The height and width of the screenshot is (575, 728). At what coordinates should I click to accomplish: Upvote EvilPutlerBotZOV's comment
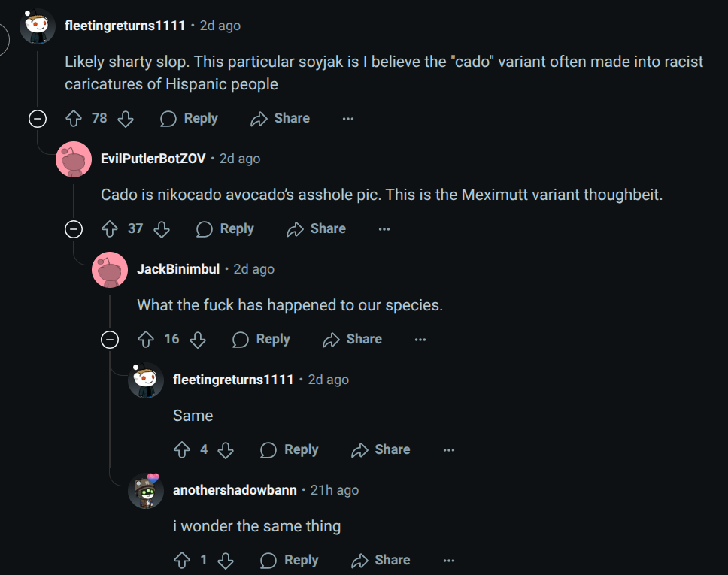pyautogui.click(x=110, y=228)
